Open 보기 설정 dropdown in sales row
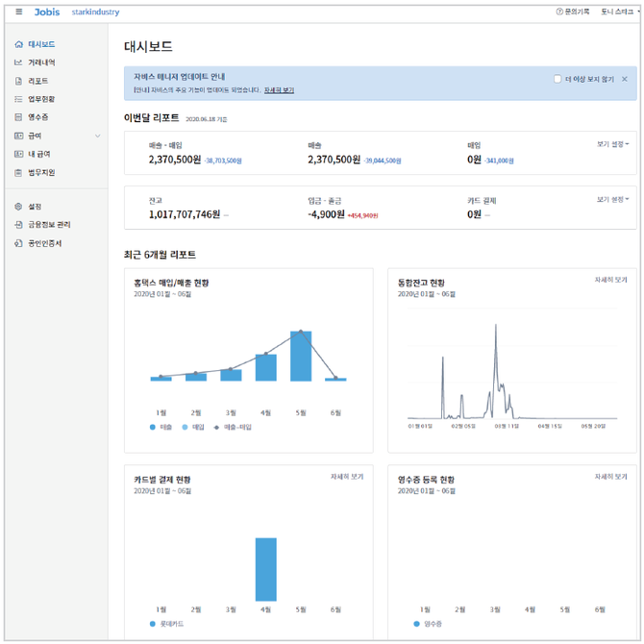The image size is (644, 644). [x=612, y=144]
